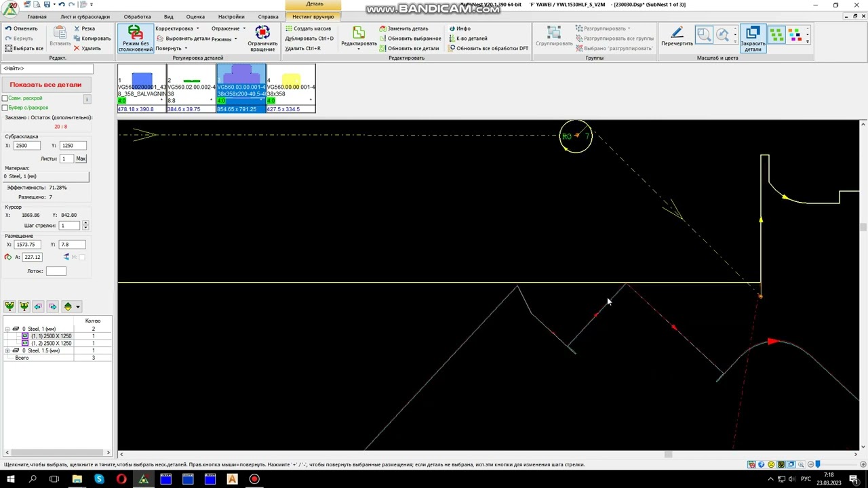868x488 pixels.
Task: Select part thumbnail 1 VG560020001
Action: point(142,88)
